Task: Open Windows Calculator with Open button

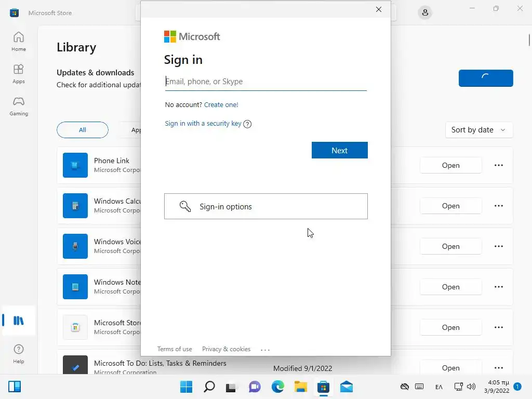Action: click(450, 206)
